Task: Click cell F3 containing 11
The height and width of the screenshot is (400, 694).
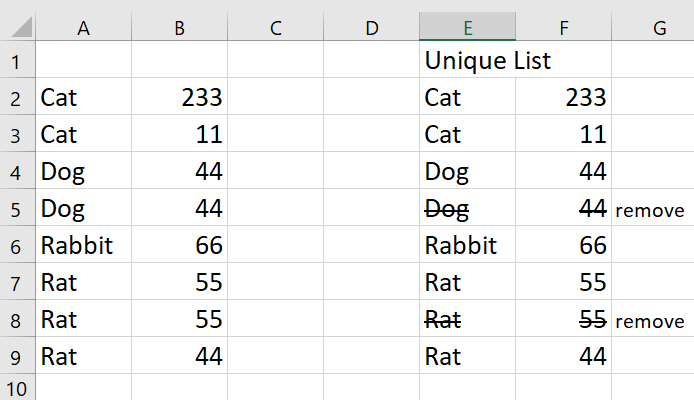Action: [564, 134]
